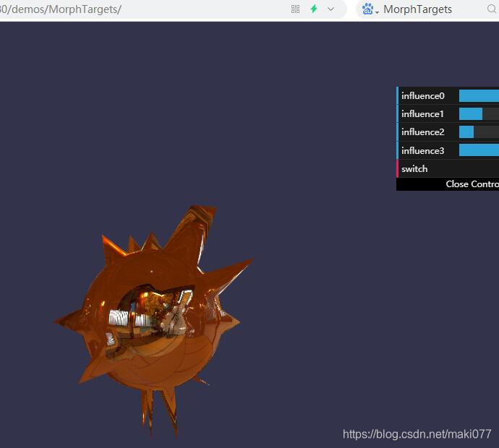This screenshot has height=448, width=499.
Task: Adjust the influence0 slider
Action: [x=479, y=96]
